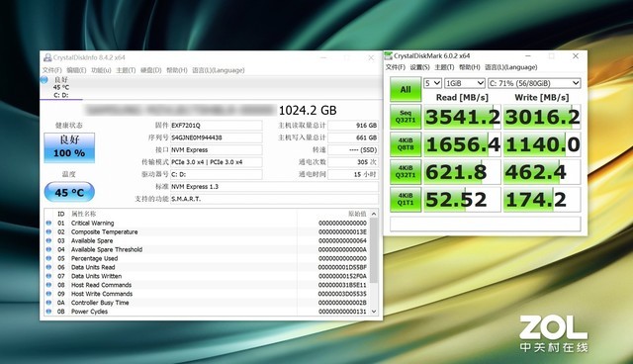The image size is (633, 364).
Task: Select the C: D: disk tab showing 45 °C
Action: [61, 88]
